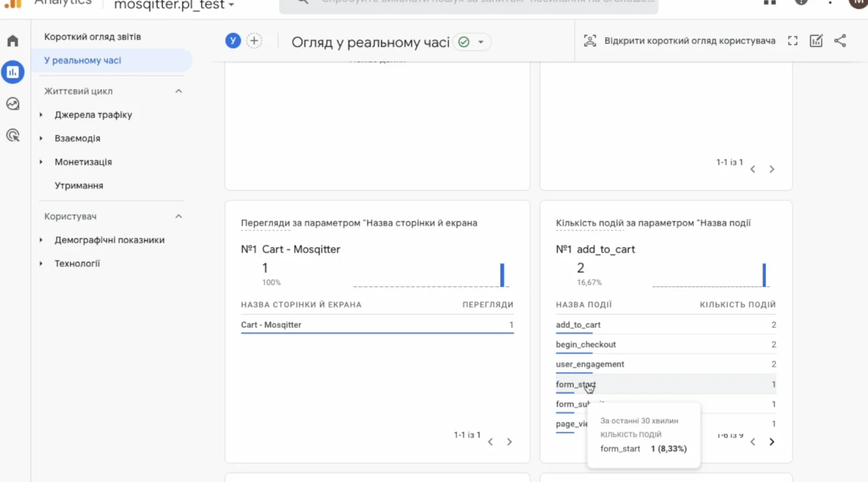Screen dimensions: 868x482
Task: Open dropdown next to report title
Action: [x=481, y=42]
